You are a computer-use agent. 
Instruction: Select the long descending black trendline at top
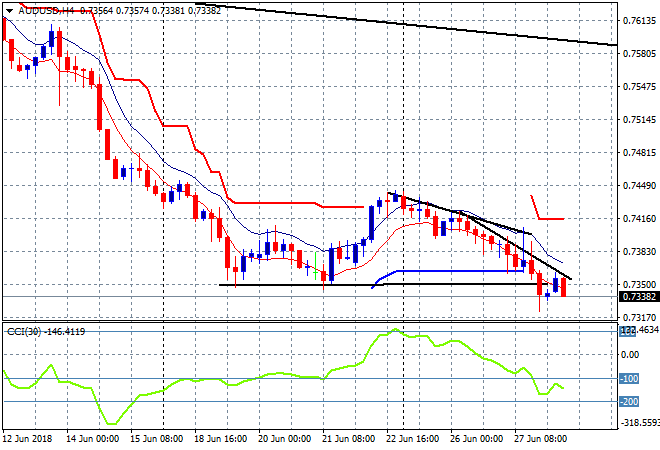pyautogui.click(x=404, y=24)
